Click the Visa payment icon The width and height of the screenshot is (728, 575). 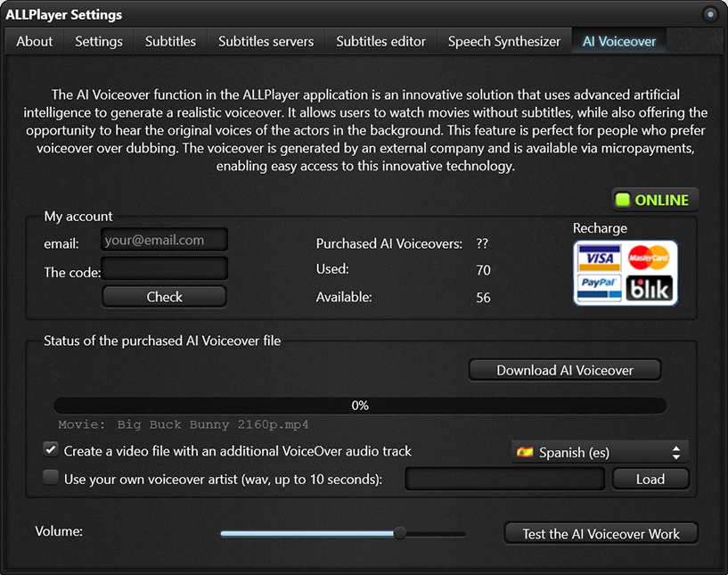[599, 258]
